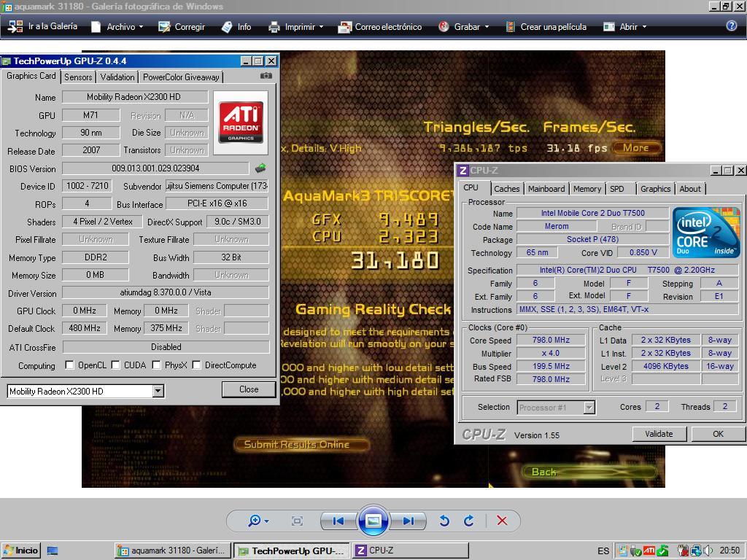Open About tab in CPU-Z
Image resolution: width=747 pixels, height=560 pixels.
(690, 189)
